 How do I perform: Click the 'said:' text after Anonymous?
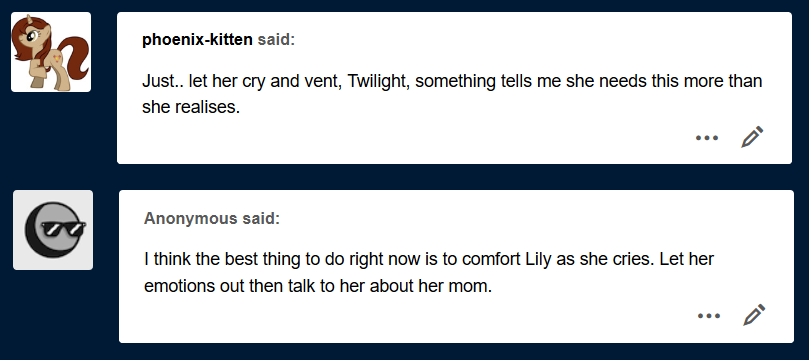point(261,218)
